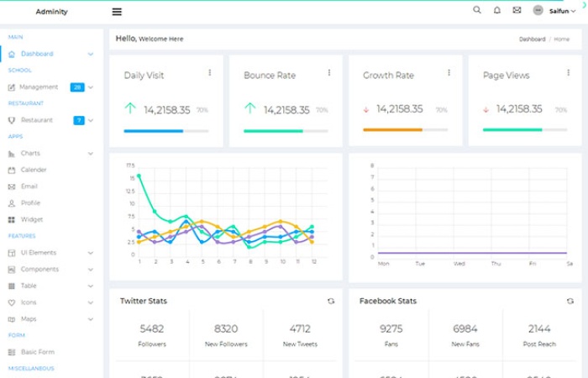
Task: Open Page Views card options menu
Action: point(569,72)
